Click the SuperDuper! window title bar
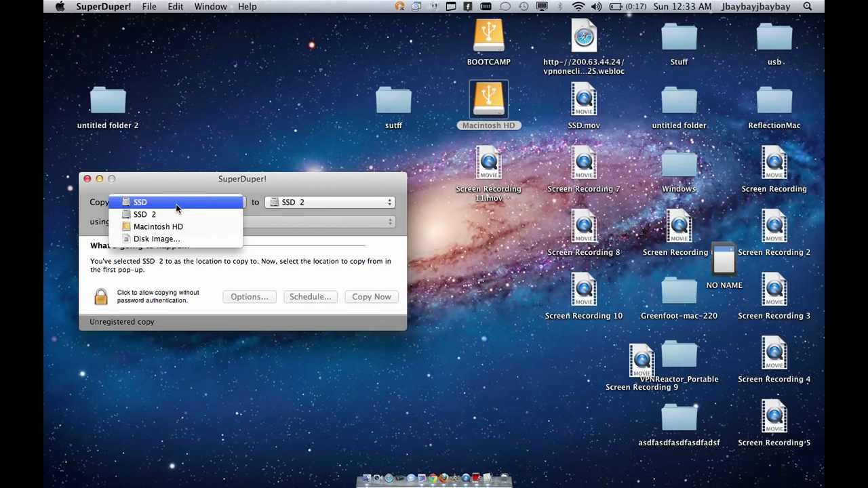This screenshot has width=868, height=488. (x=242, y=178)
